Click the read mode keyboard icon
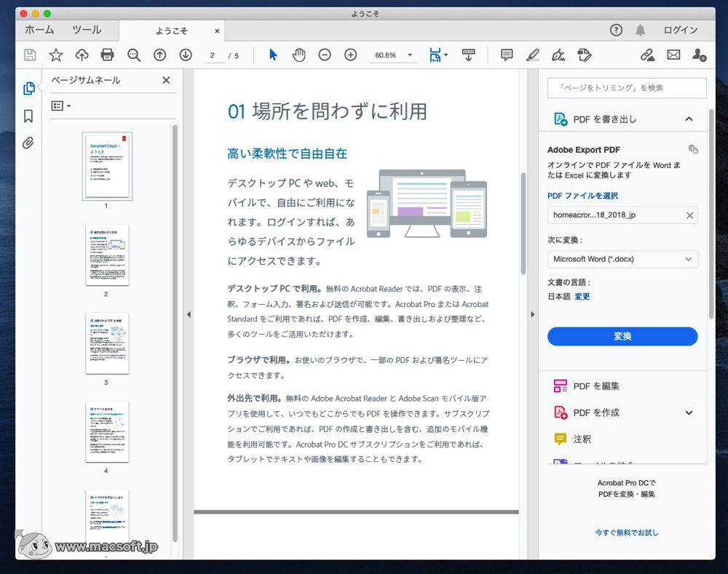 coord(468,55)
